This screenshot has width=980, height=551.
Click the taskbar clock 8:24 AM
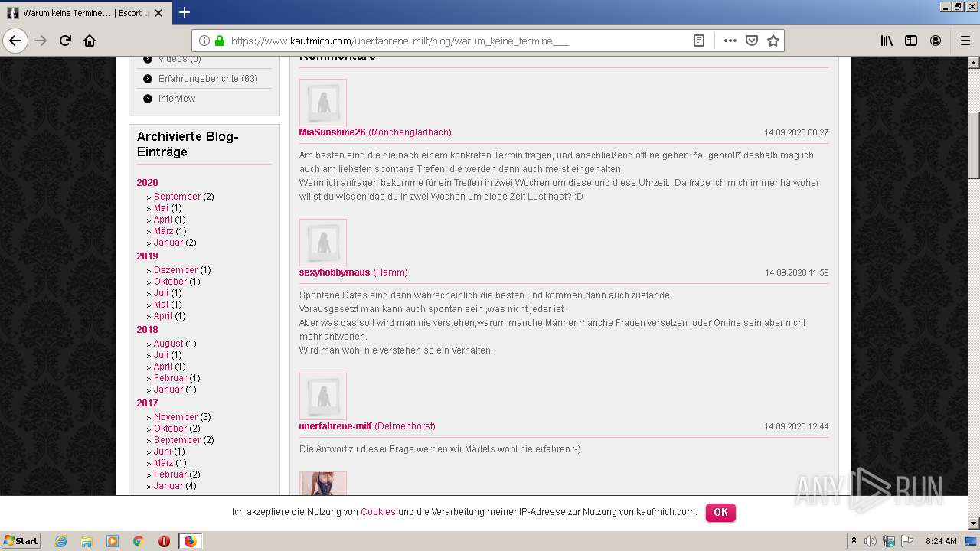(941, 541)
